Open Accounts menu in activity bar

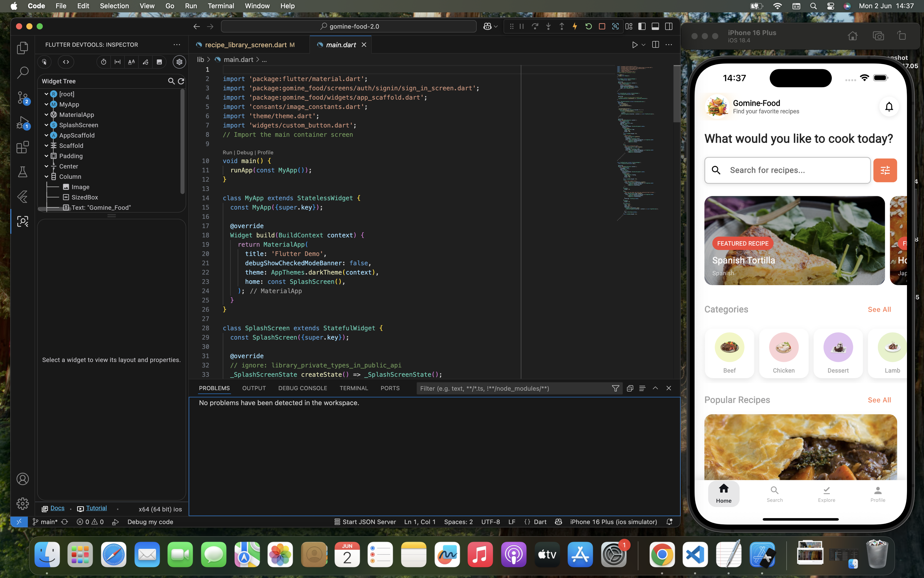click(x=23, y=479)
